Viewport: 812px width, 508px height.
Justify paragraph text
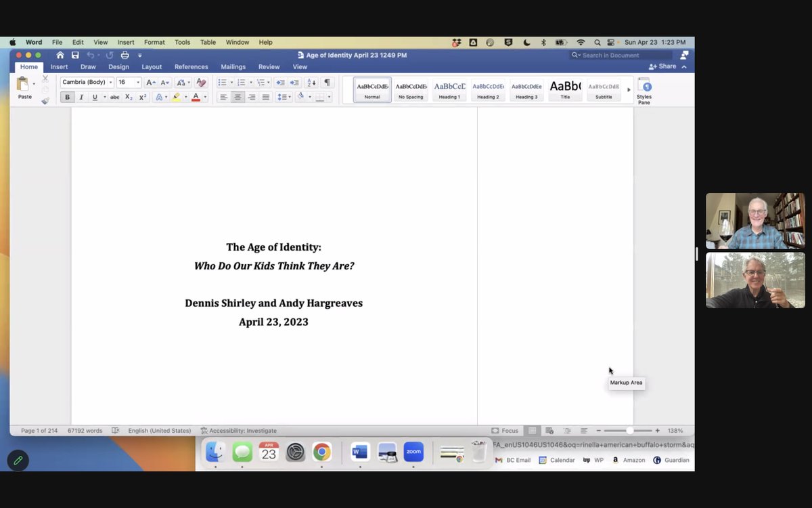[266, 97]
